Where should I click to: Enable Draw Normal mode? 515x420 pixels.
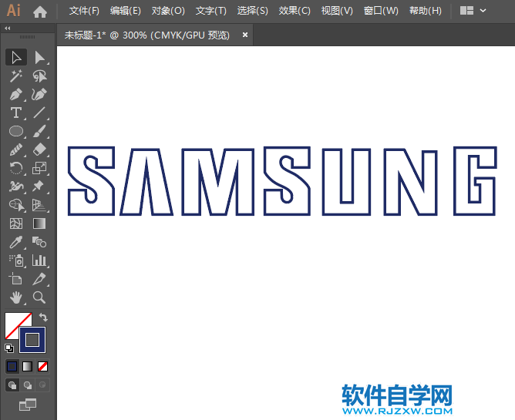tap(12, 385)
